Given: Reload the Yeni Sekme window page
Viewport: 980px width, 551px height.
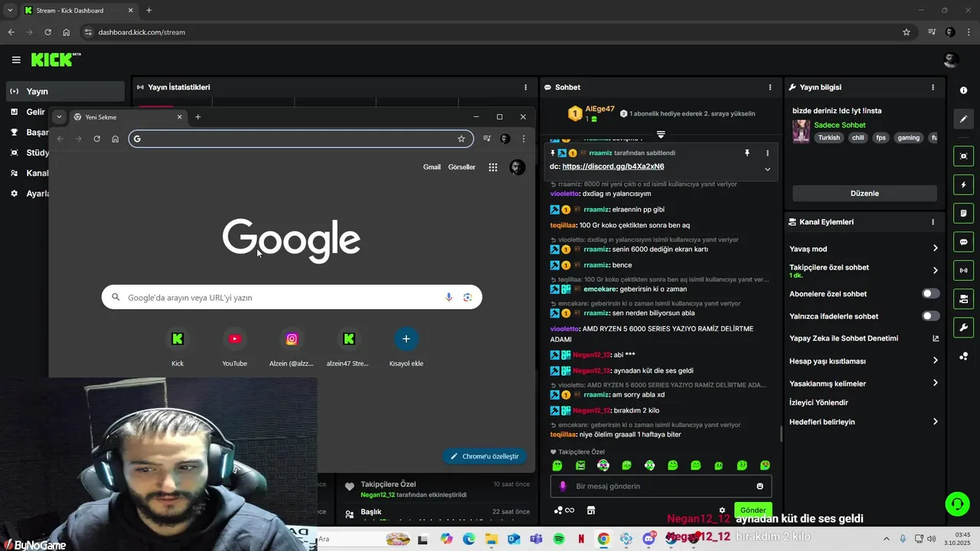Looking at the screenshot, I should tap(96, 139).
